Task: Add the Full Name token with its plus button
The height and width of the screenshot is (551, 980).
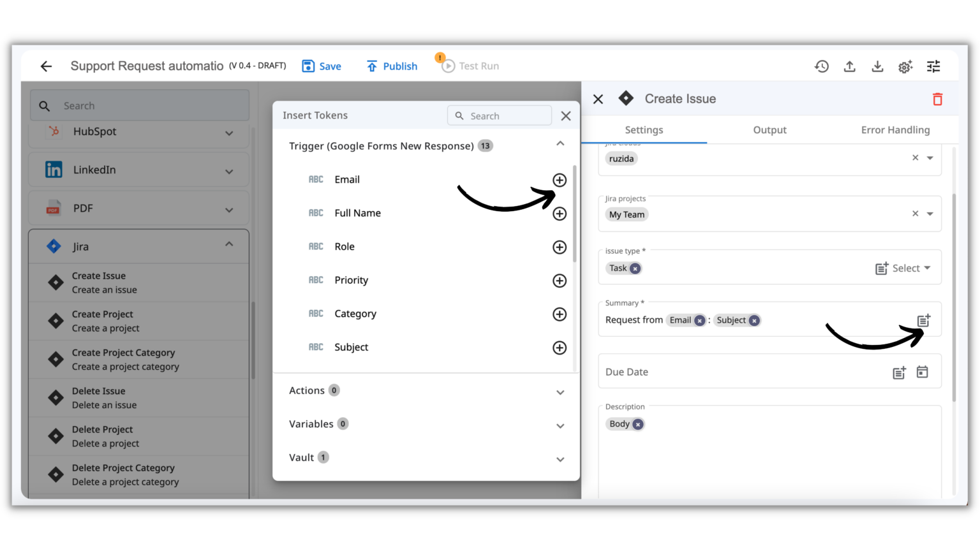Action: pyautogui.click(x=559, y=214)
